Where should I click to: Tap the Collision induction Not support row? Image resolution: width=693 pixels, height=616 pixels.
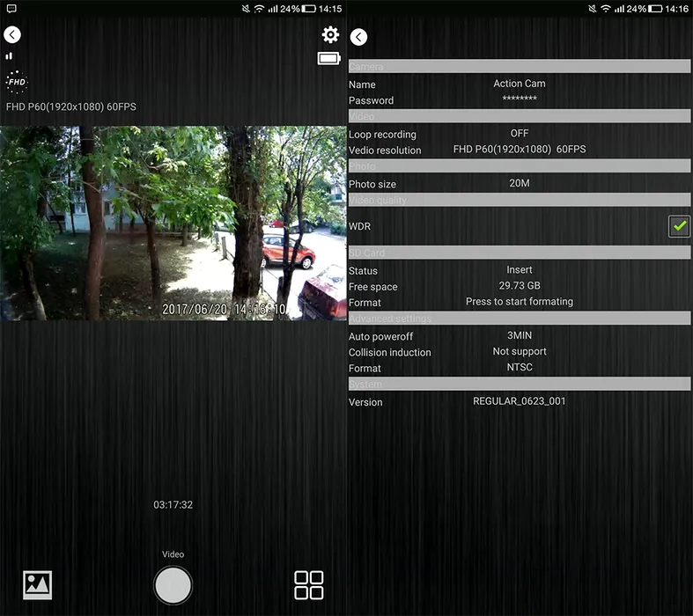click(x=519, y=352)
